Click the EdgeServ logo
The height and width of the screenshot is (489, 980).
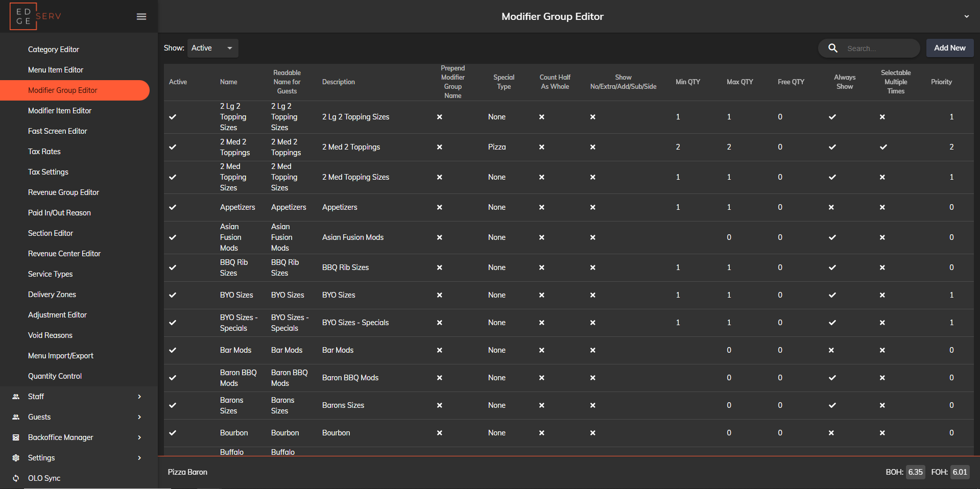[36, 16]
